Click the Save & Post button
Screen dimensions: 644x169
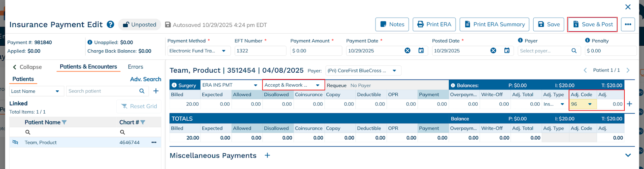coord(593,24)
